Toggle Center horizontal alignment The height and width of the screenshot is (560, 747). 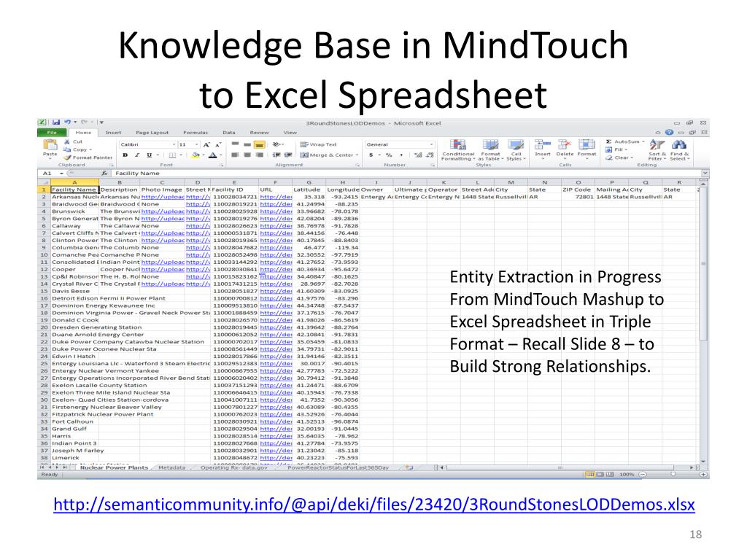(247, 155)
